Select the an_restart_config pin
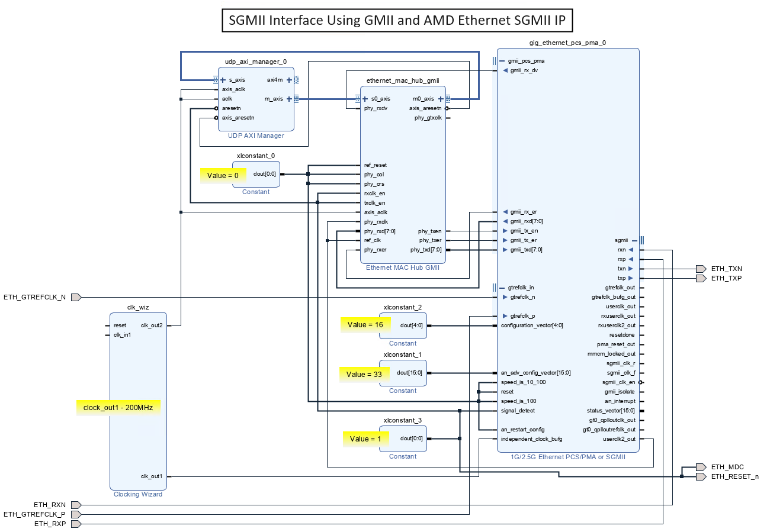Screen dimensions: 770x532 point(522,430)
